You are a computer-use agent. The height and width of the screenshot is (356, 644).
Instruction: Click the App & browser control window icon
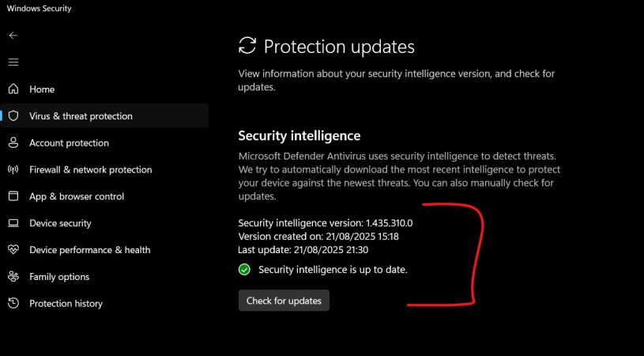[x=13, y=196]
